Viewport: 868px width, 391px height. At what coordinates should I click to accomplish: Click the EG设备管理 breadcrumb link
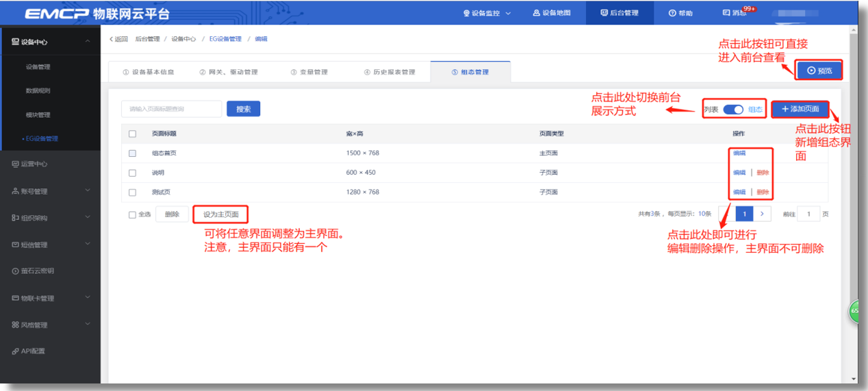[x=225, y=40]
